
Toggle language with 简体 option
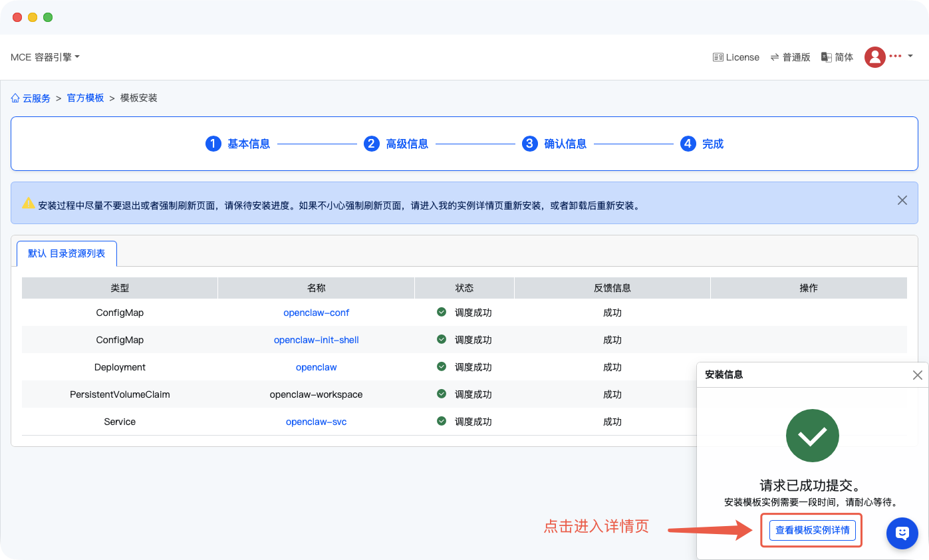837,57
